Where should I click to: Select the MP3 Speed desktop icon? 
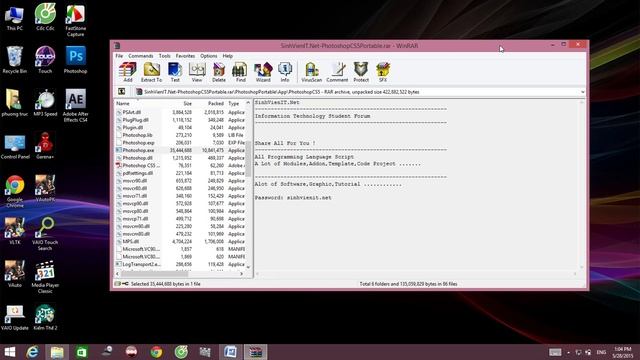point(45,103)
